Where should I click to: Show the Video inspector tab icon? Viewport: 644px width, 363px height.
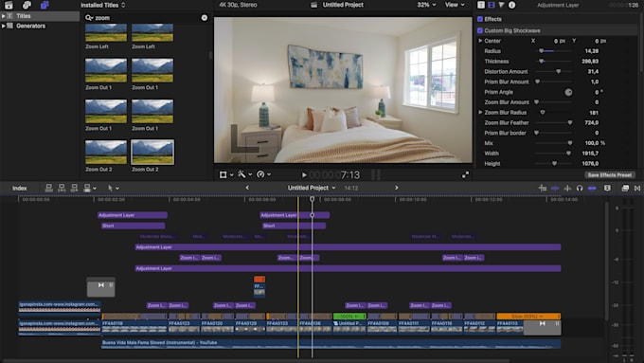click(492, 5)
